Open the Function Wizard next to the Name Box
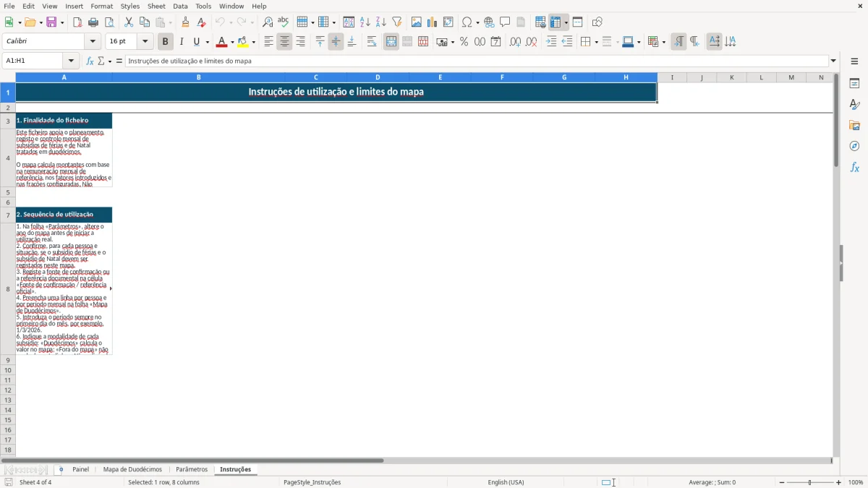Image resolution: width=868 pixels, height=488 pixels. 90,61
